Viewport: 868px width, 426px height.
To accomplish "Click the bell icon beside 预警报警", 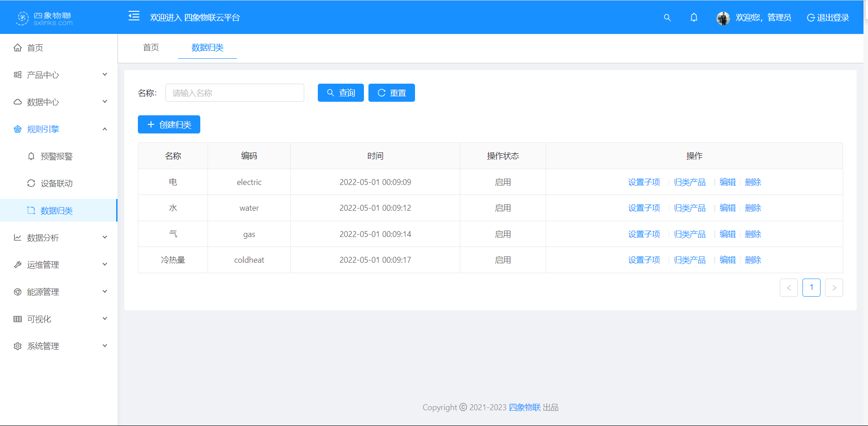I will click(x=31, y=156).
